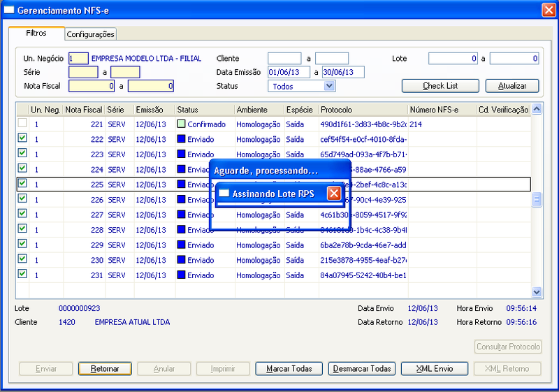This screenshot has width=559, height=392.
Task: Focus the first Cliente input field
Action: [x=284, y=59]
